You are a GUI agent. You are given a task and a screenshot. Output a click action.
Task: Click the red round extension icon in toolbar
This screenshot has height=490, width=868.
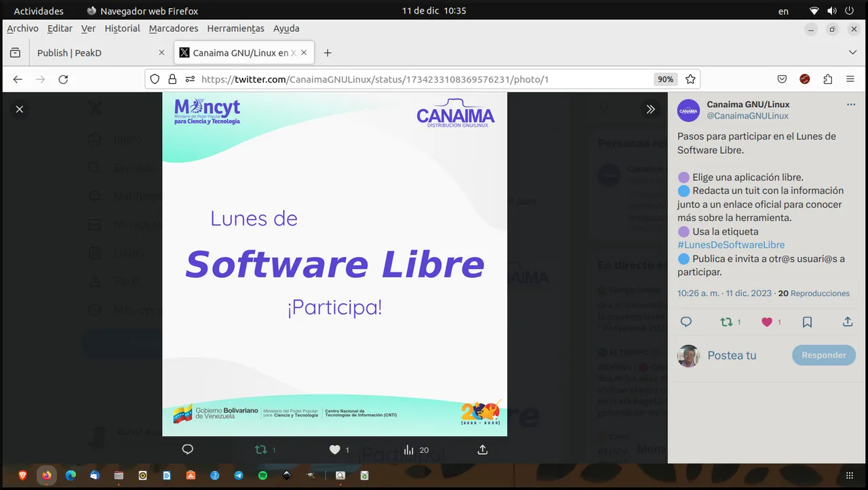[804, 79]
